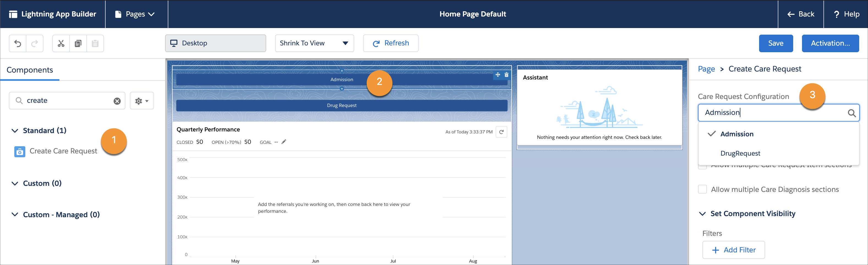Enable Allow multiple Care Diagnosis sections
Screen dimensions: 868x265
click(702, 189)
